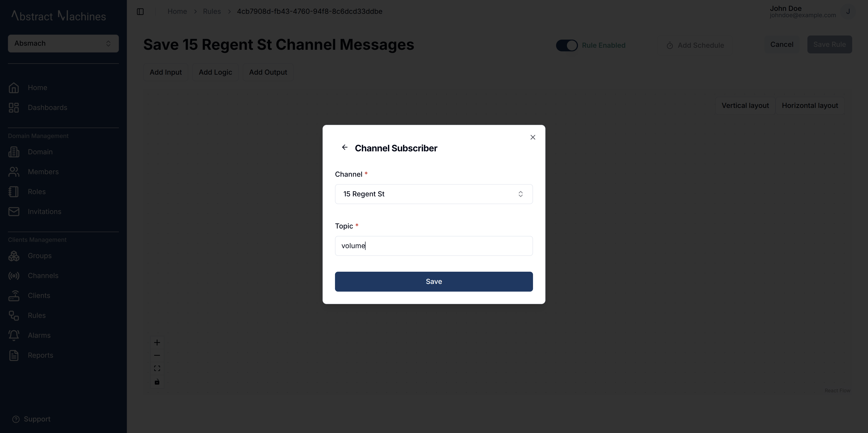The height and width of the screenshot is (433, 868).
Task: Open Rules icon in sidebar
Action: coord(14,316)
